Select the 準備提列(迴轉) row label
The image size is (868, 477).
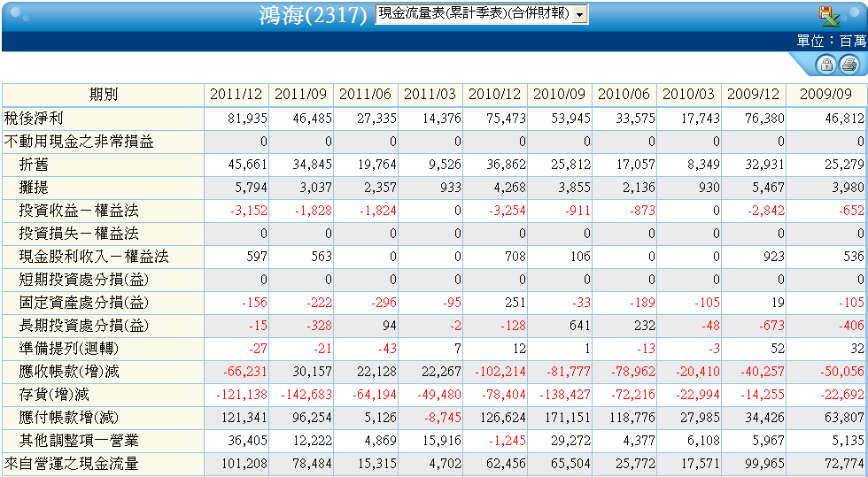(69, 349)
